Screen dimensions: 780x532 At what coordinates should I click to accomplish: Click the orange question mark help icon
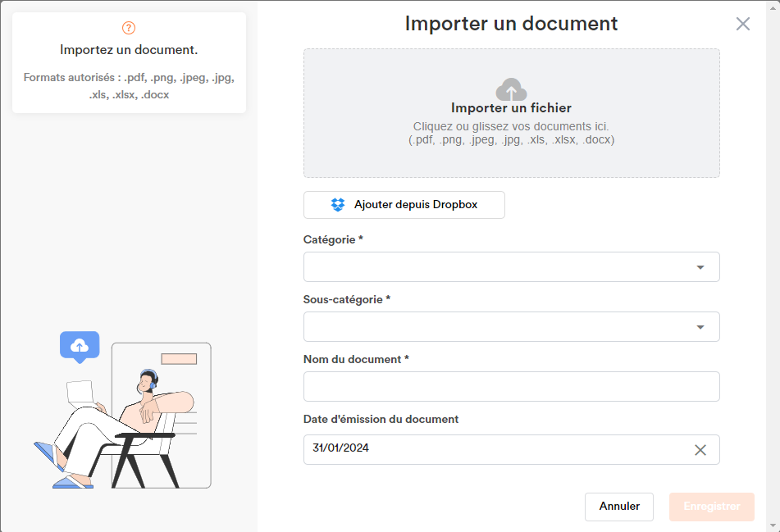(x=129, y=28)
